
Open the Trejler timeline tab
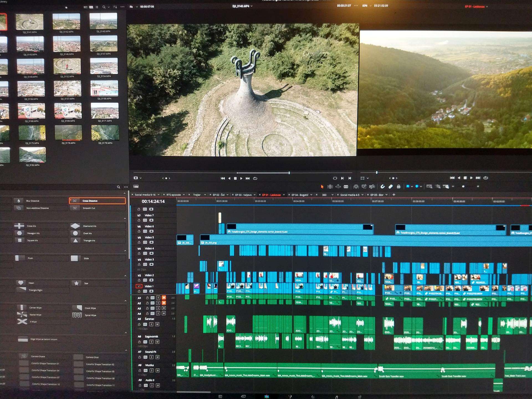(x=197, y=195)
